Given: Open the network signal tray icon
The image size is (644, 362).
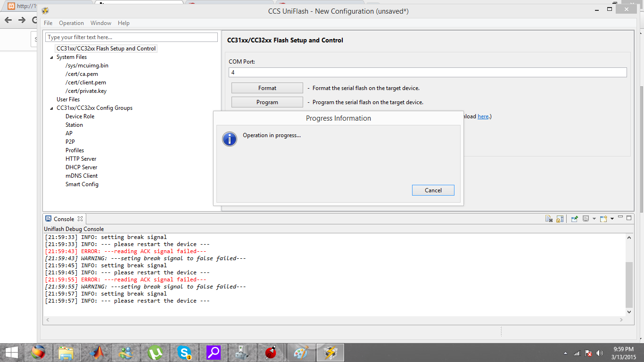Looking at the screenshot, I should click(577, 353).
